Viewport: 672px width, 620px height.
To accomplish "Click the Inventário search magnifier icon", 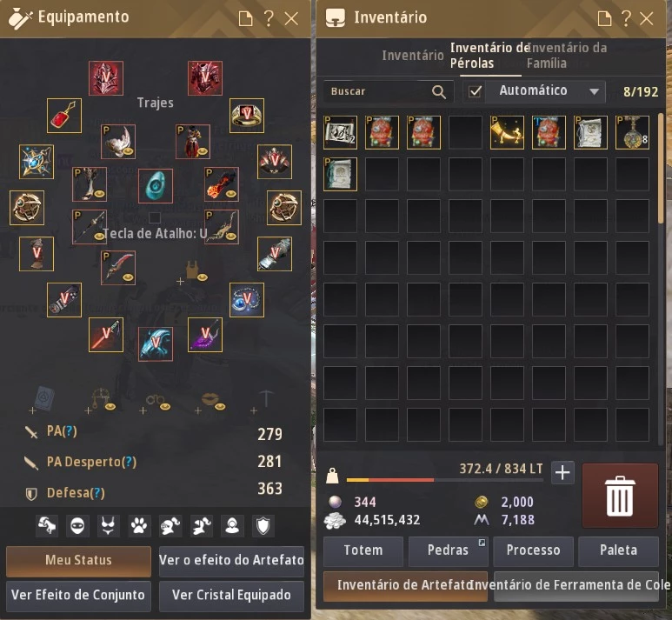I will tap(439, 92).
